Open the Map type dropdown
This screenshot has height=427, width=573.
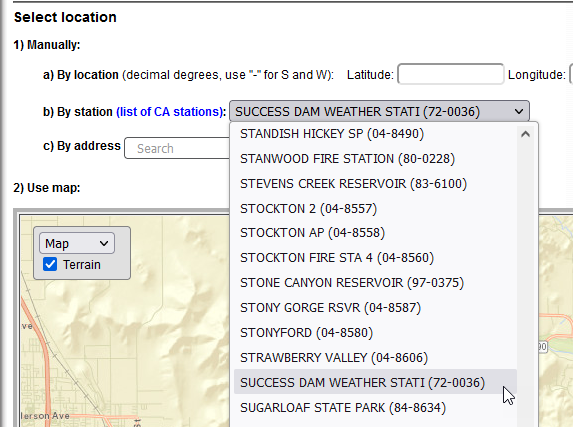[77, 243]
